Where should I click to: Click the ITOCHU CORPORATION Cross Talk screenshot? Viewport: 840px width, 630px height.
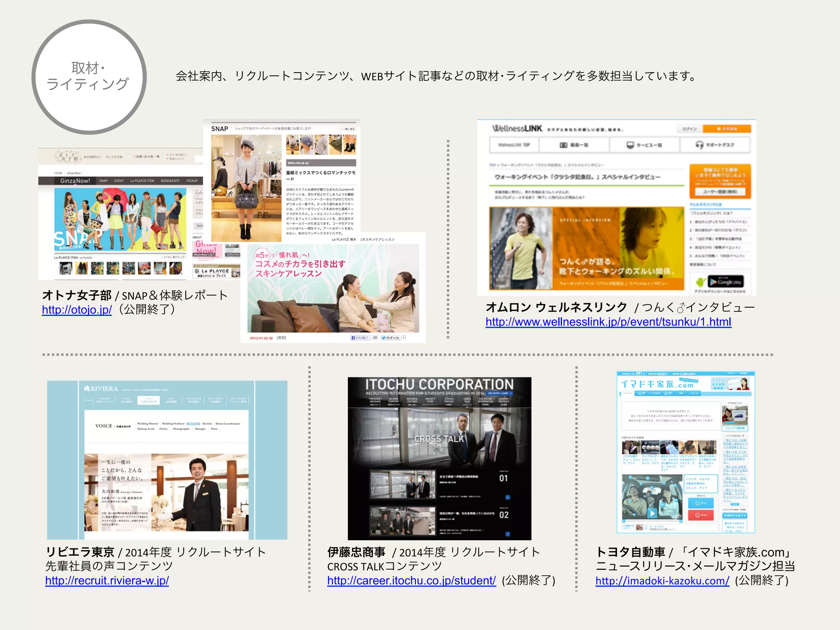tap(439, 459)
